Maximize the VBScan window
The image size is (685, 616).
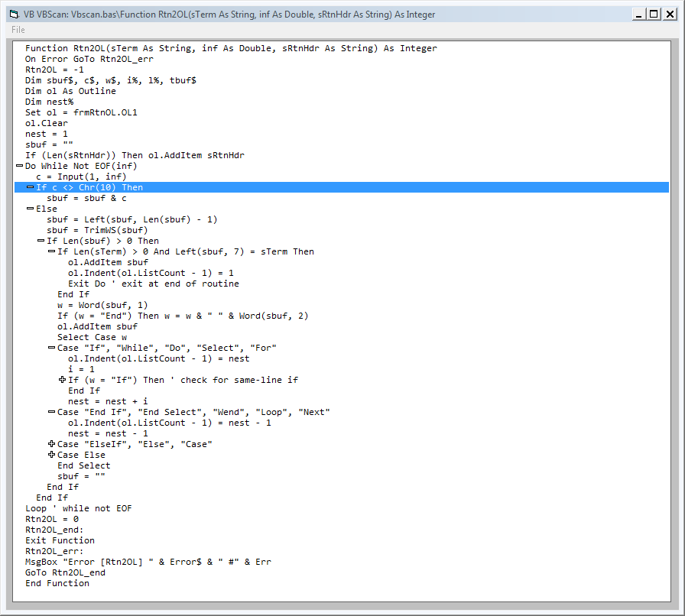[x=653, y=13]
